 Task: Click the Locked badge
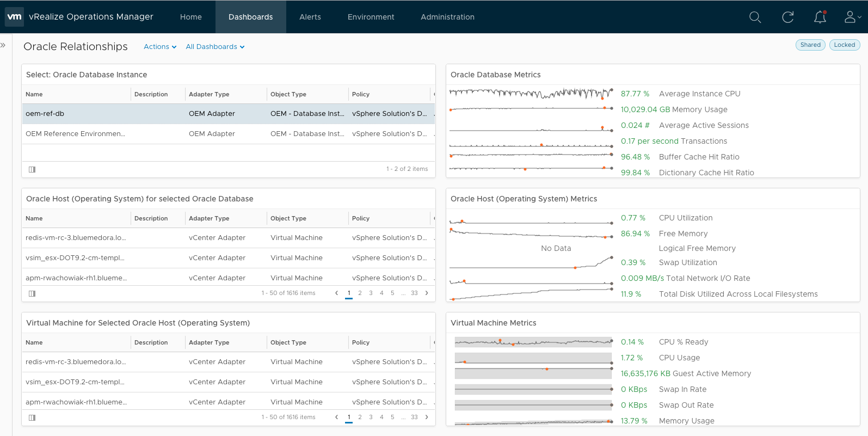[845, 45]
